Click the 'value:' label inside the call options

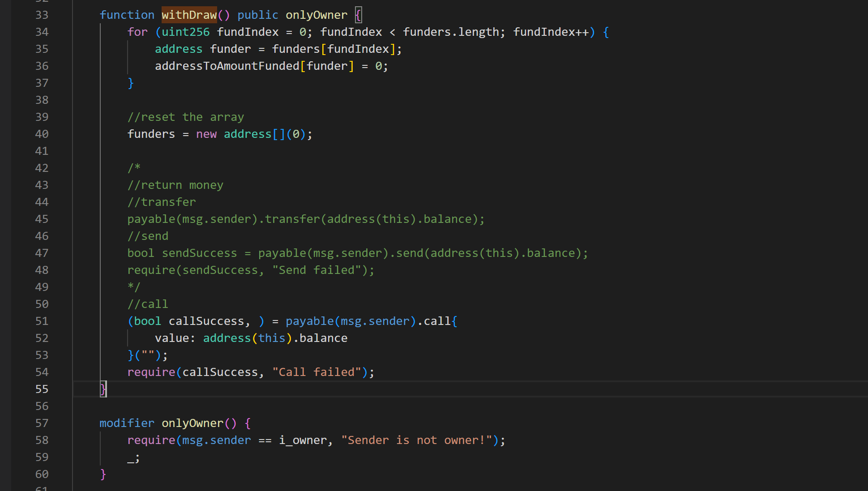[175, 338]
